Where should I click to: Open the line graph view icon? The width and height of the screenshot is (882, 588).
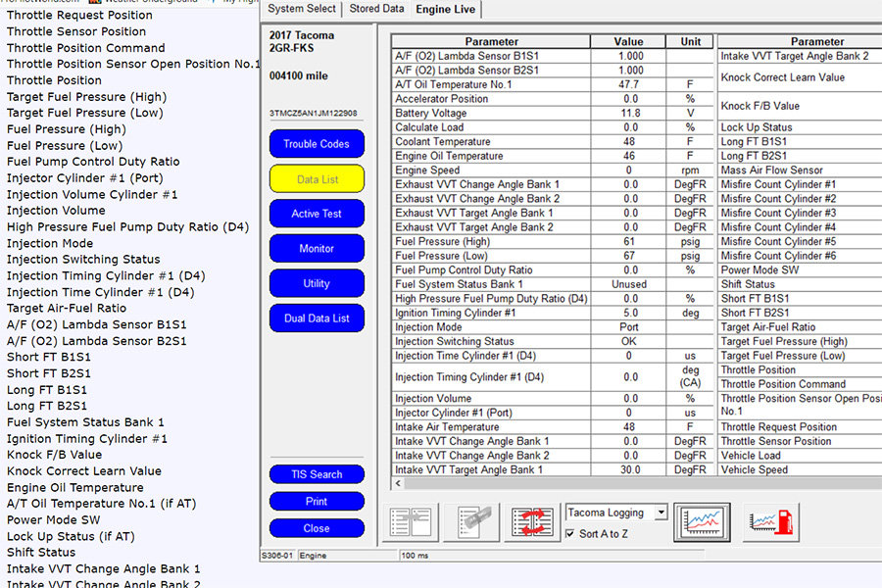702,522
